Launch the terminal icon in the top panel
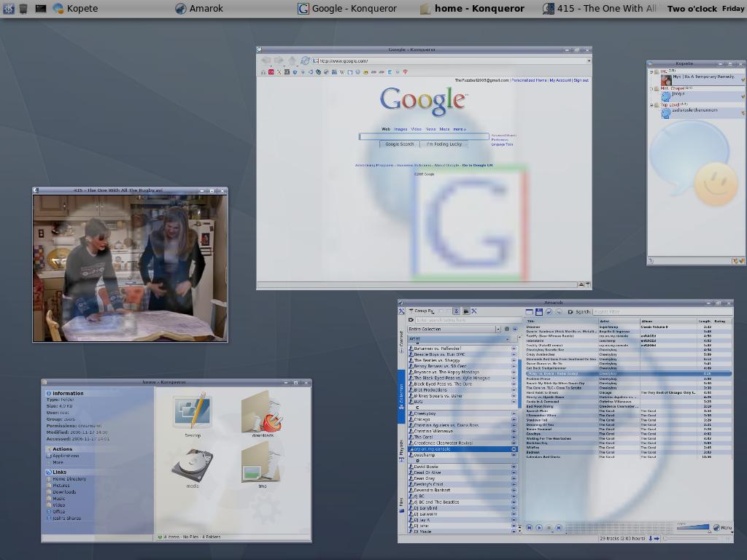Screen dimensions: 747x560 pyautogui.click(x=41, y=9)
